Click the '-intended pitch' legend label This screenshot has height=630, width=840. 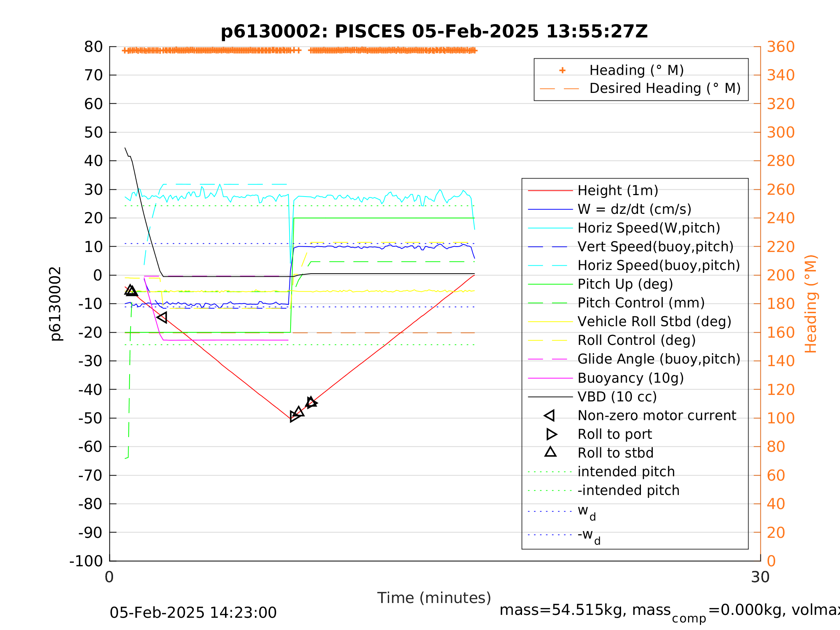[x=629, y=491]
